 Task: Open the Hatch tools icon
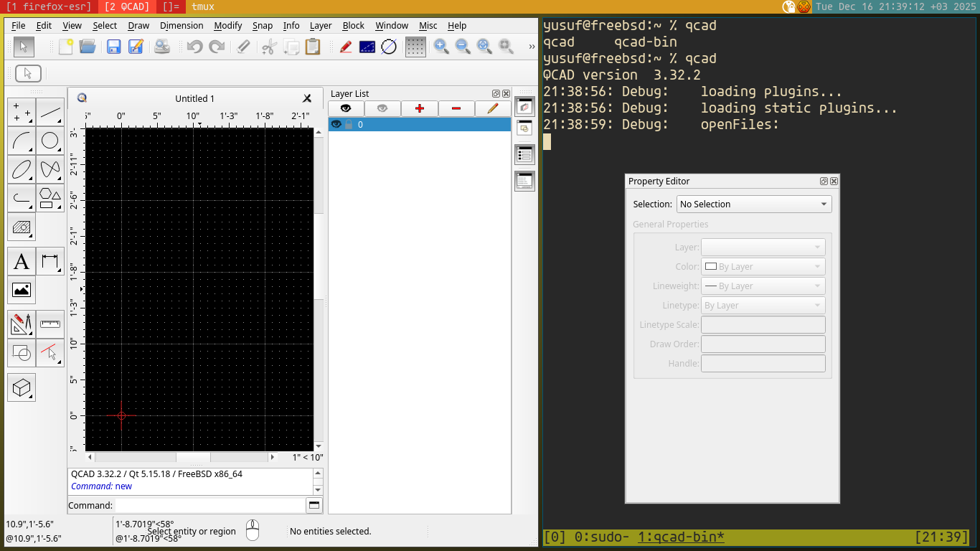tap(21, 227)
